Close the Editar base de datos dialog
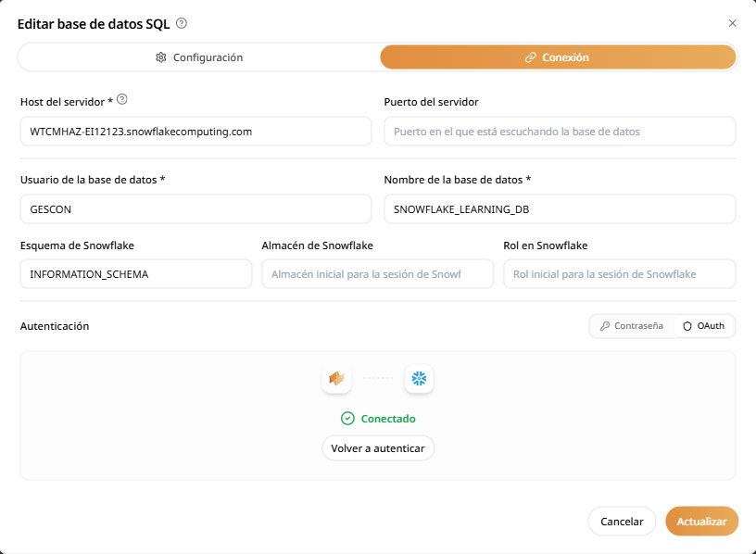 732,23
